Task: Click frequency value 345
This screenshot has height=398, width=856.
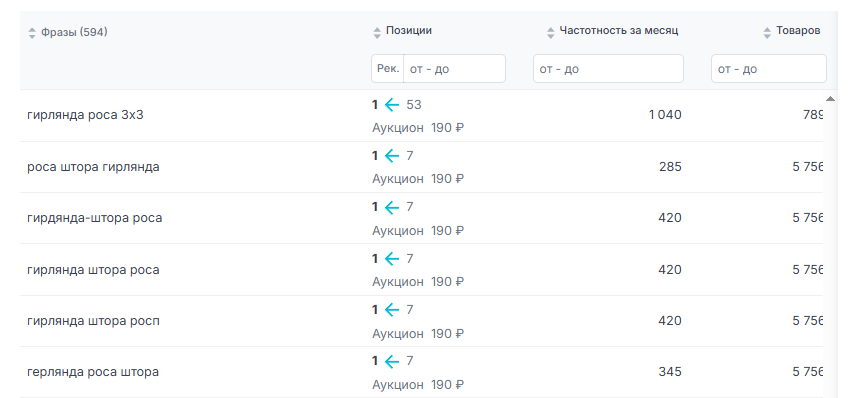Action: (x=670, y=372)
